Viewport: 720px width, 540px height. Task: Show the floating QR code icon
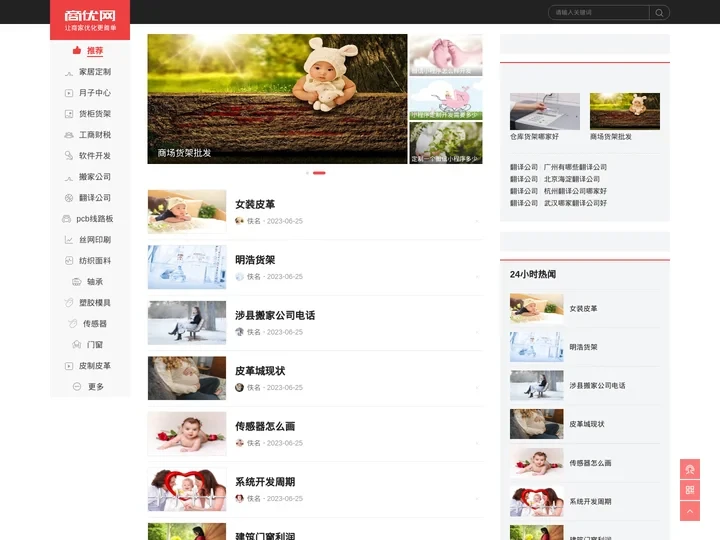[x=690, y=490]
